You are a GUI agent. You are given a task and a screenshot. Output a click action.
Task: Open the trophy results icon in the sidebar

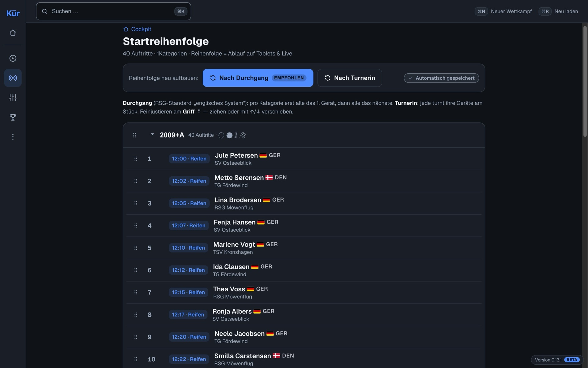tap(13, 117)
